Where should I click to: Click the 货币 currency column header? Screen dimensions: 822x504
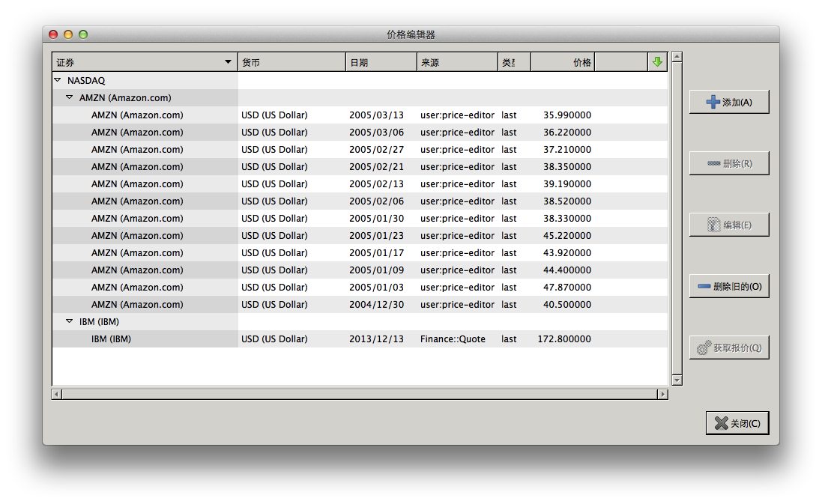(291, 62)
